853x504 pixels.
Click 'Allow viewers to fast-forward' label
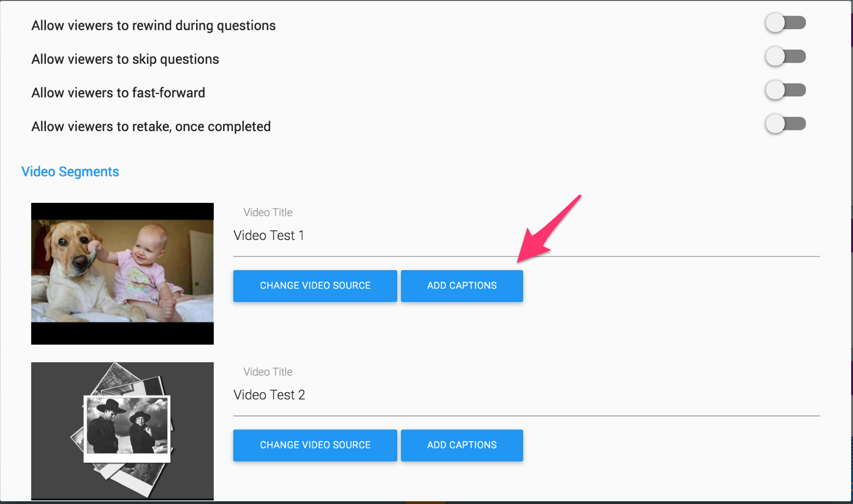(x=118, y=93)
